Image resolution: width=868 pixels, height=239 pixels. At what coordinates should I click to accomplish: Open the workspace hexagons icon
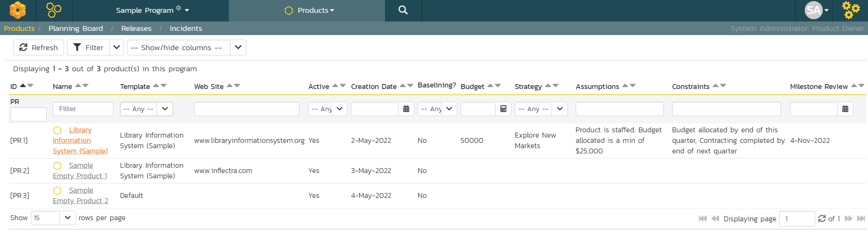[54, 10]
